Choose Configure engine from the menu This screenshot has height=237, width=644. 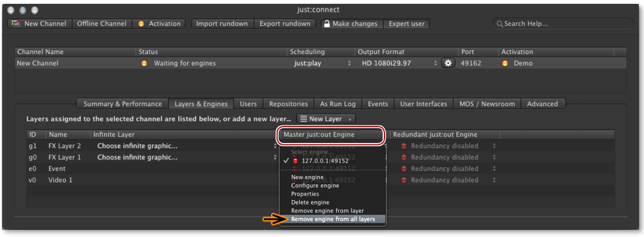point(332,186)
